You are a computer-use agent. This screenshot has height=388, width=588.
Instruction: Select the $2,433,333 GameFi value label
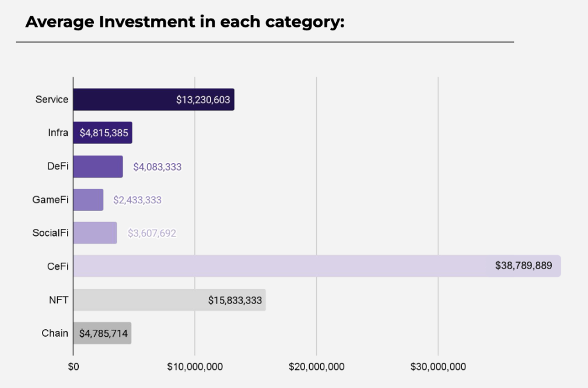point(137,200)
